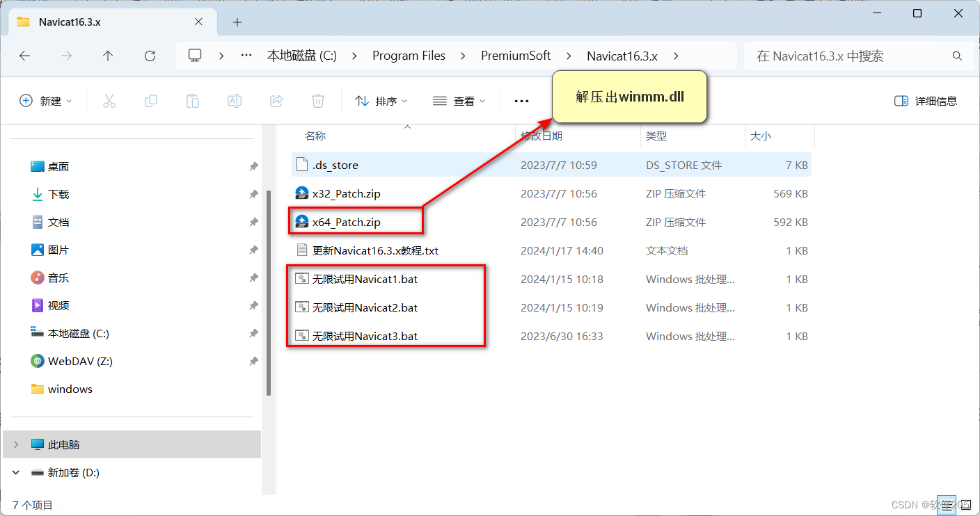Click the 592 KB size cell
This screenshot has height=516, width=980.
[791, 222]
